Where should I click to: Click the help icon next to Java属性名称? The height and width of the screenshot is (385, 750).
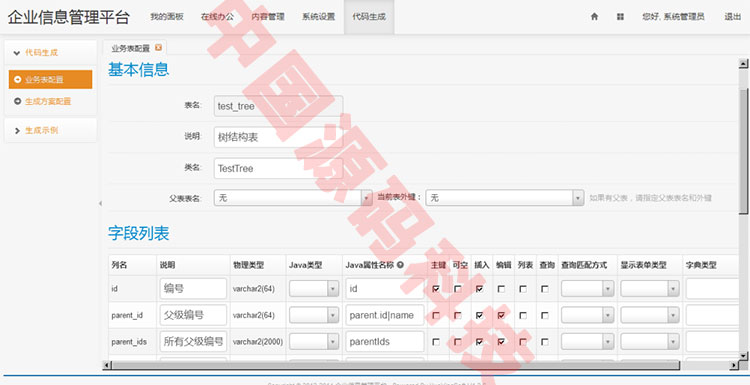click(400, 265)
